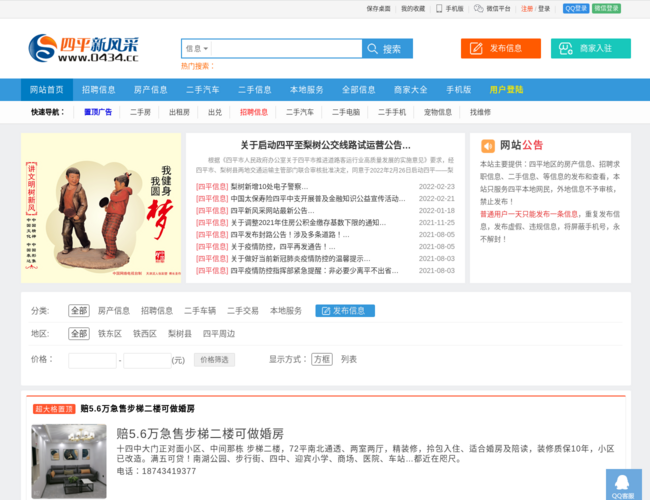Click the maximum price input field
Image resolution: width=650 pixels, height=500 pixels.
point(148,360)
